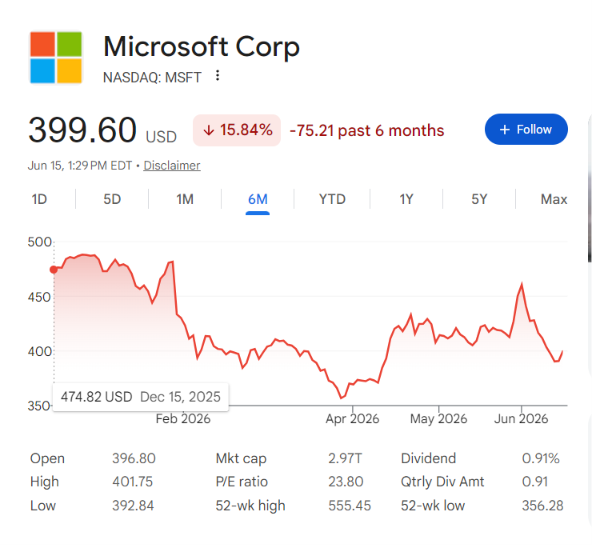592x545 pixels.
Task: Switch chart to YTD range
Action: 332,199
